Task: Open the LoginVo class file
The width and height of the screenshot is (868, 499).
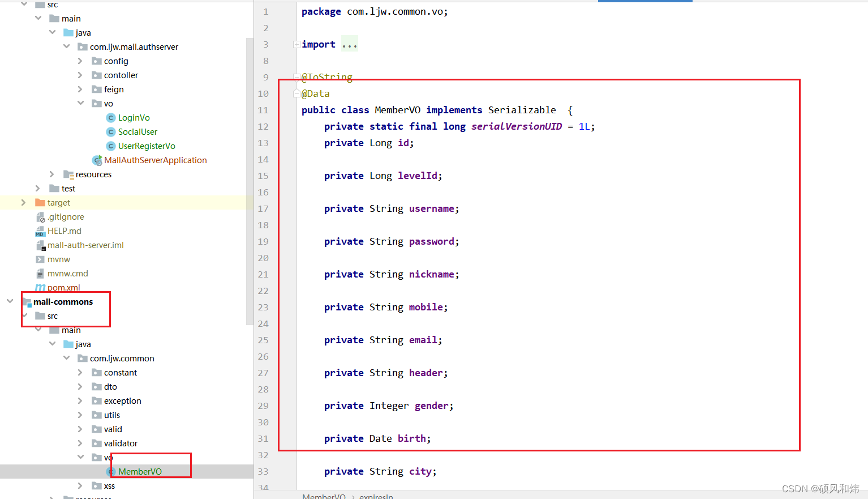Action: 134,118
